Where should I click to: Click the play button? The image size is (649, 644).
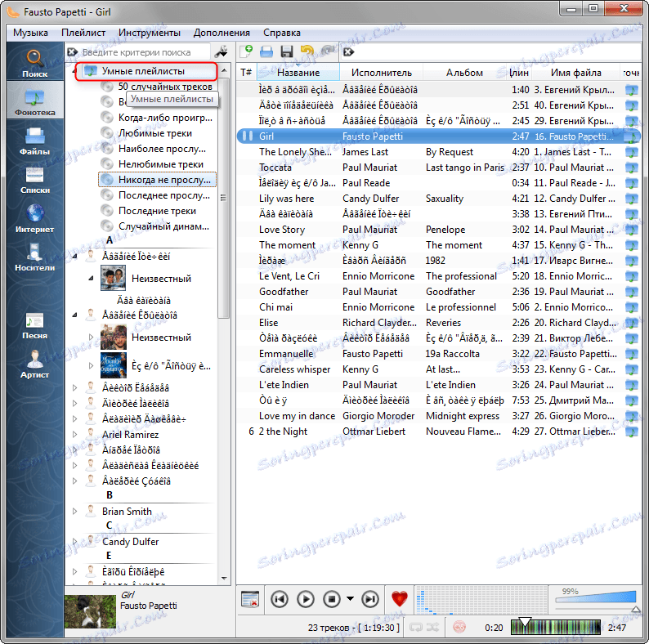click(306, 599)
